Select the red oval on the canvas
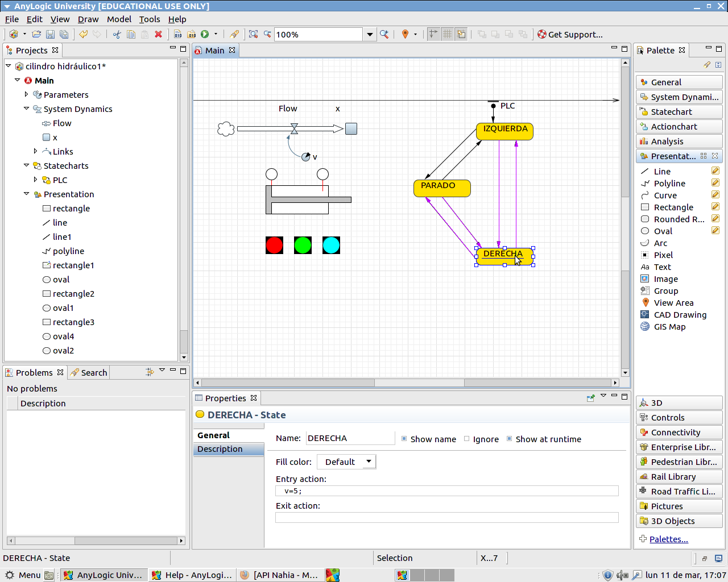The image size is (728, 582). 274,245
